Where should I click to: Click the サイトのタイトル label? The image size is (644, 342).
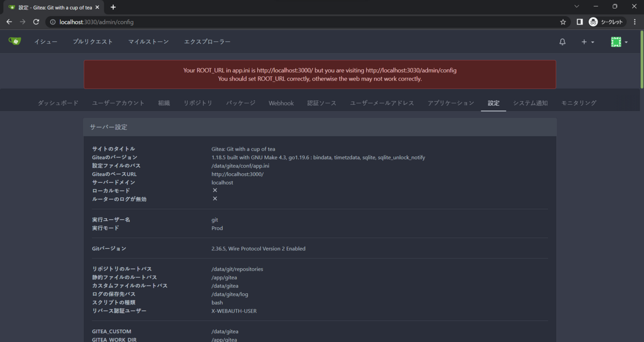tap(113, 149)
